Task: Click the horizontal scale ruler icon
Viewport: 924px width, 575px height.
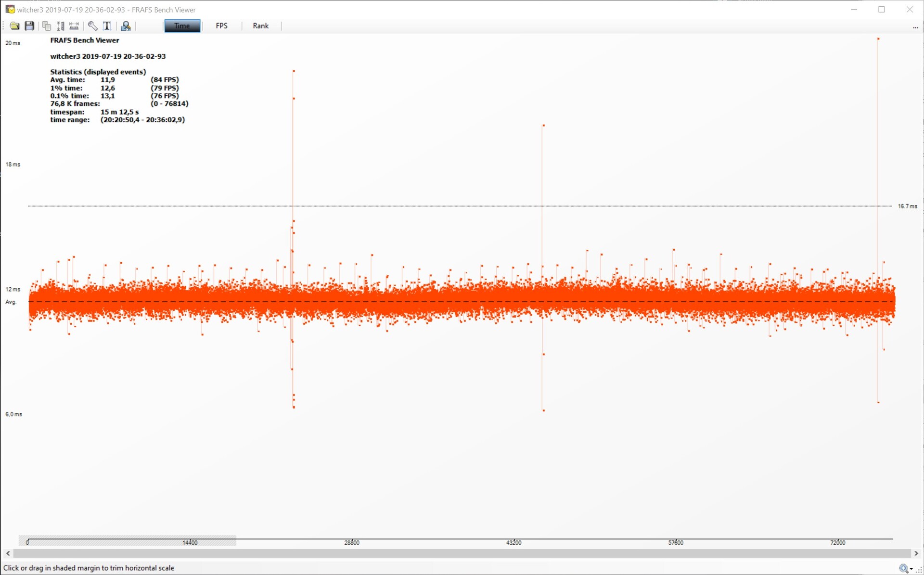Action: 74,26
